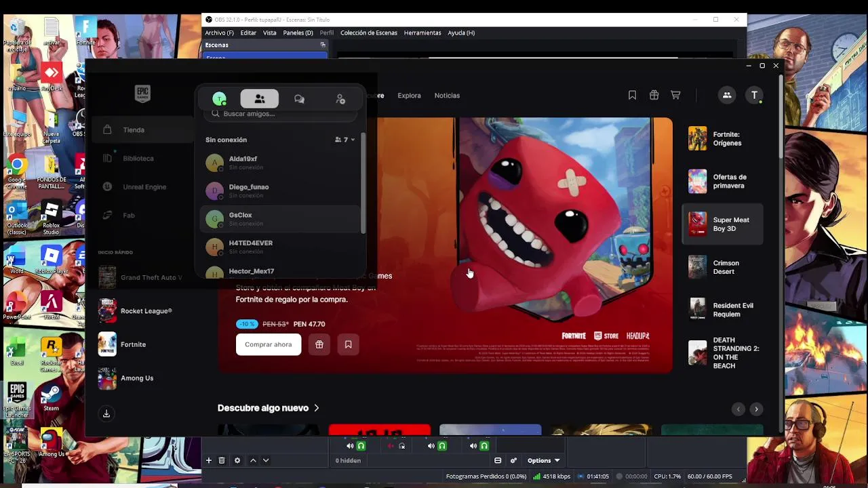Toggle last OBS mixer track headphone monitor
Screen dimensions: 868x488
click(484, 445)
